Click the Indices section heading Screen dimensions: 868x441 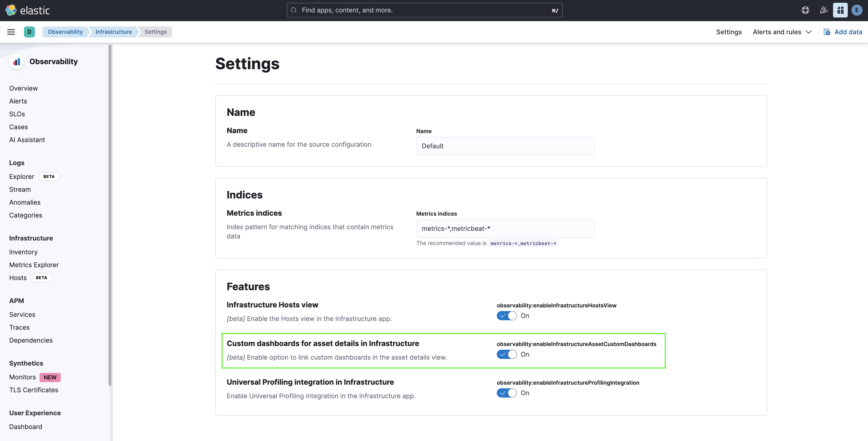point(244,195)
